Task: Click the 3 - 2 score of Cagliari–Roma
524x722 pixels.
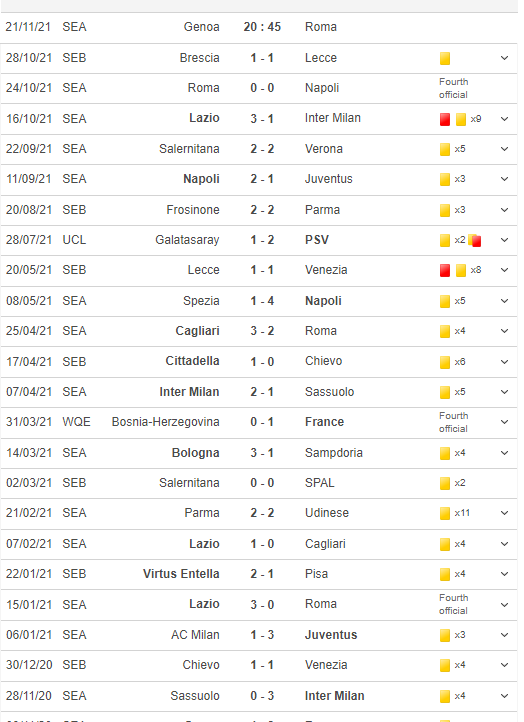Action: (262, 331)
